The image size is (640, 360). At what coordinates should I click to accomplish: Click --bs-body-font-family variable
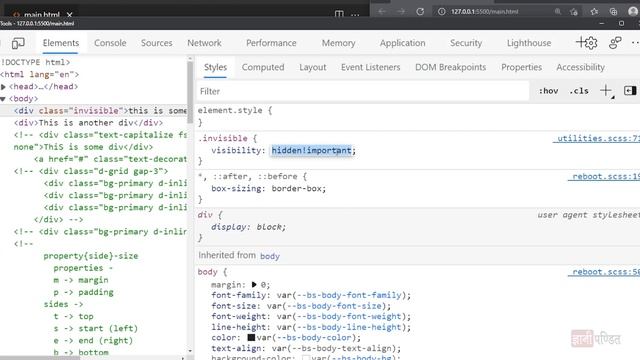pos(349,295)
